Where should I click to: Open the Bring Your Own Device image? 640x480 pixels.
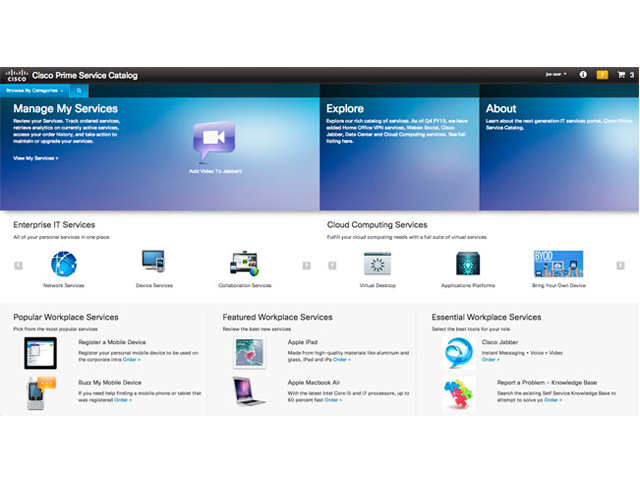558,264
